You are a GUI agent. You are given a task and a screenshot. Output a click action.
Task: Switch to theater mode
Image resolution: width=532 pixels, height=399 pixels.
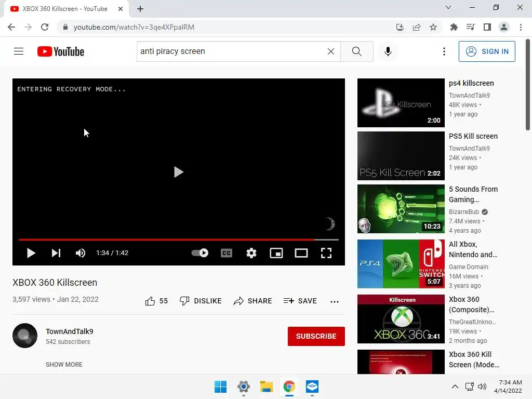(x=301, y=253)
